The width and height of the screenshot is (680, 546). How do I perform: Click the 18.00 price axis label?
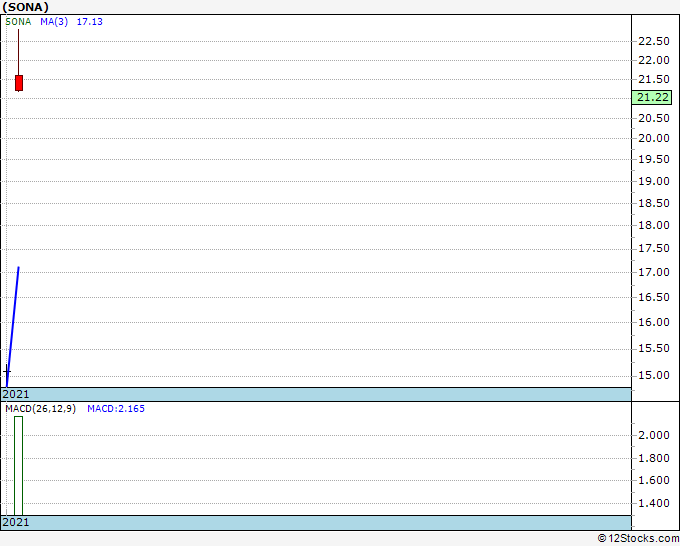pos(654,225)
